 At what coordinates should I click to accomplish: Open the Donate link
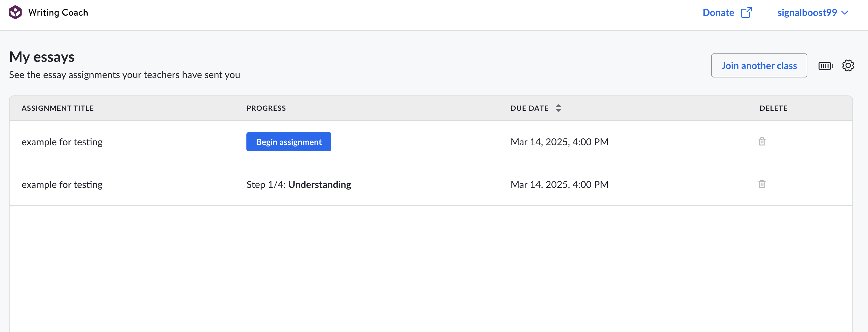pyautogui.click(x=718, y=13)
